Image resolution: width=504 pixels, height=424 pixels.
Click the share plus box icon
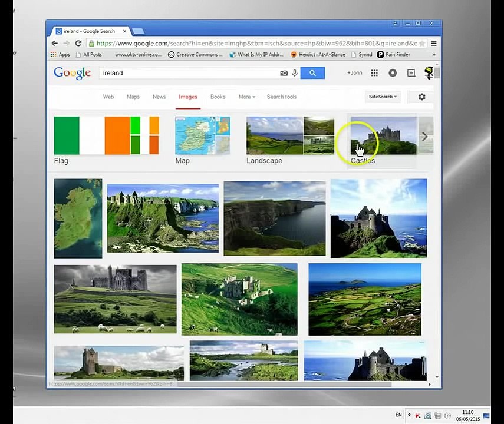[411, 73]
